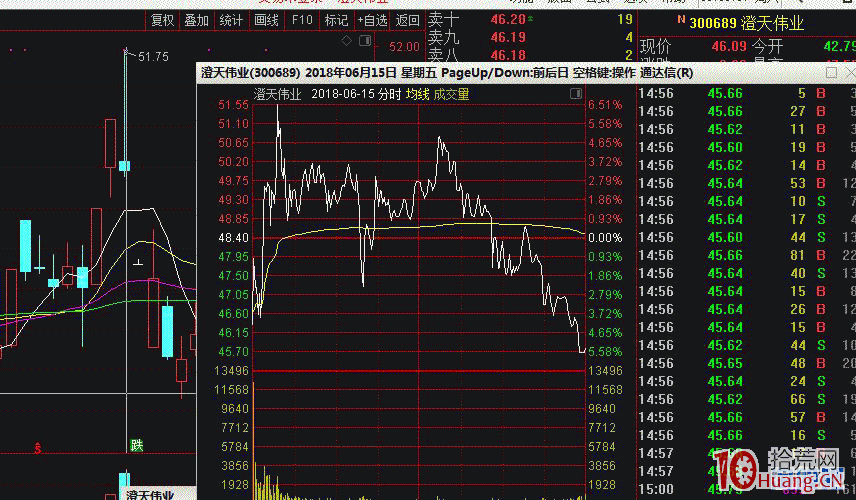Select tick row 45.62 with volume 14

(746, 165)
